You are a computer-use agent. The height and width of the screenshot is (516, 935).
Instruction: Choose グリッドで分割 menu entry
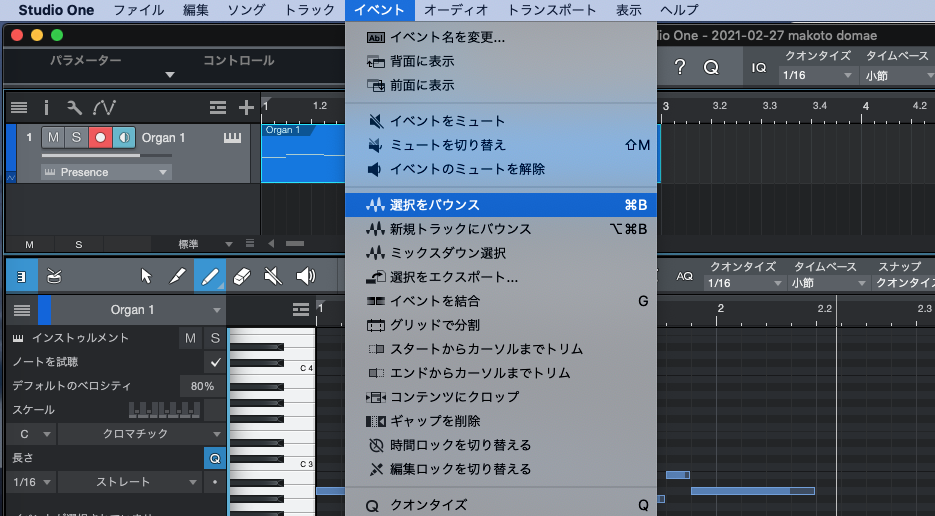(501, 325)
